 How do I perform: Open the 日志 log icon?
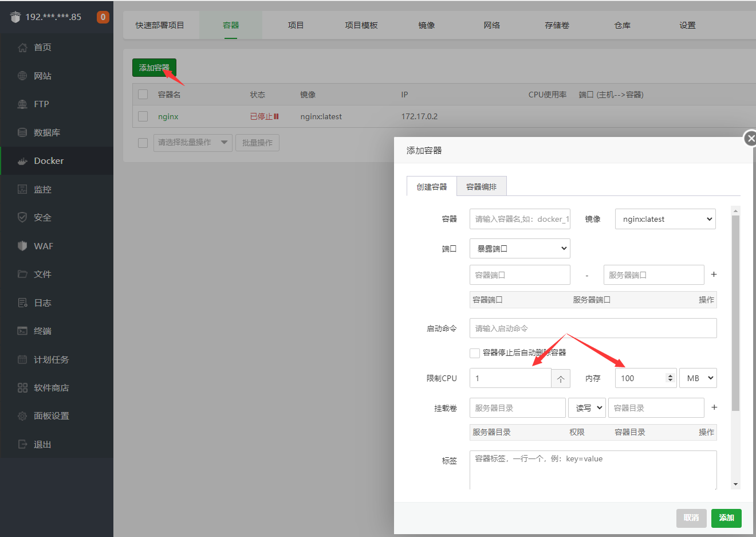click(x=22, y=303)
